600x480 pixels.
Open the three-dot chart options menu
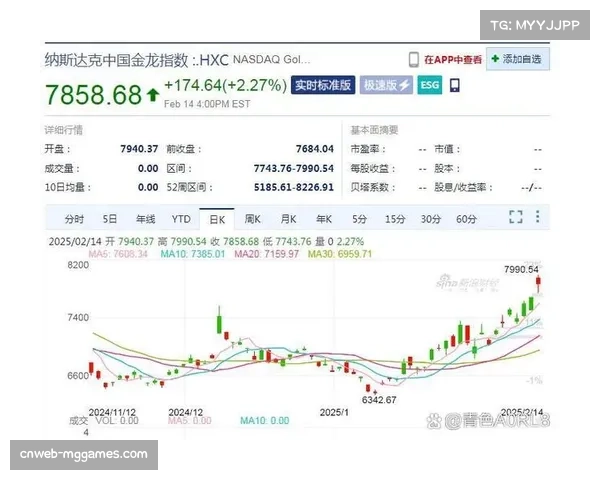coord(538,217)
